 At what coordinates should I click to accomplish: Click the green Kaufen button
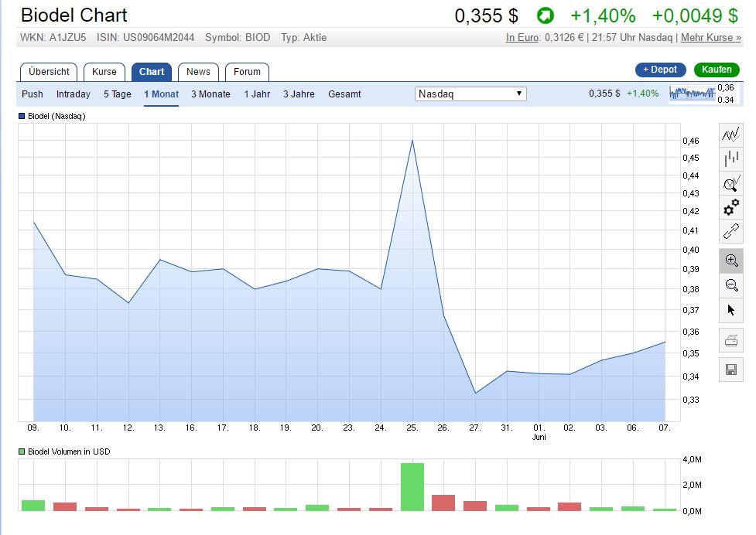click(x=717, y=70)
